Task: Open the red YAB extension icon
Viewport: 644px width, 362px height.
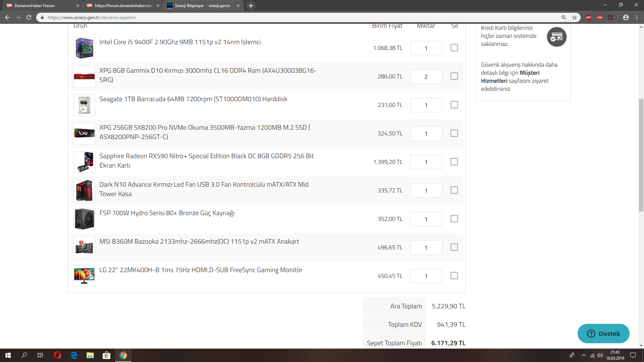Action: [x=599, y=17]
